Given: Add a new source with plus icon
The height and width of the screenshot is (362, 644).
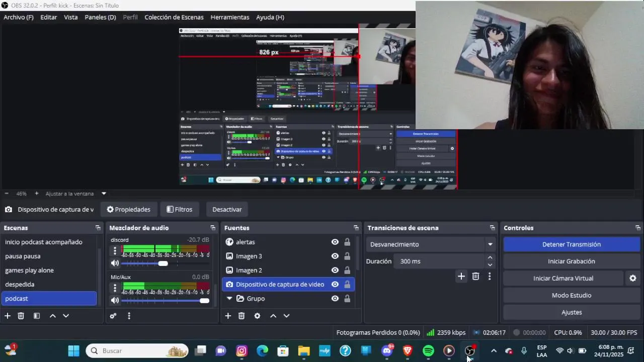Looking at the screenshot, I should tap(228, 316).
